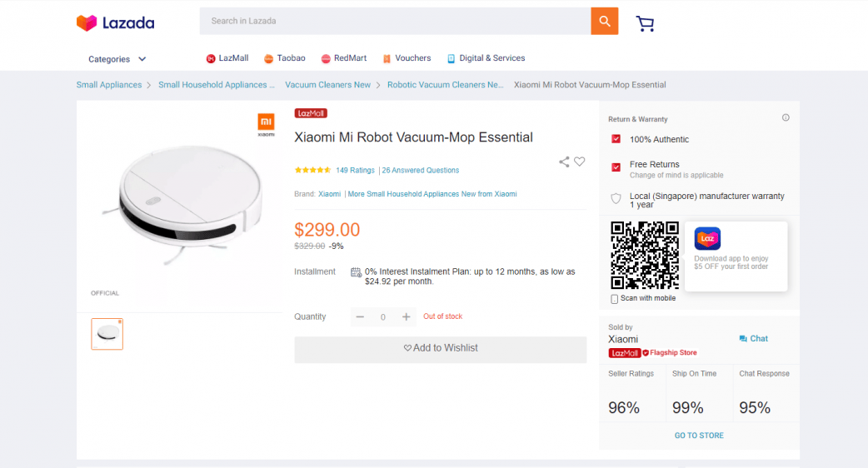Open the Return & Warranty info icon
Screen dimensions: 868x468
pyautogui.click(x=786, y=117)
